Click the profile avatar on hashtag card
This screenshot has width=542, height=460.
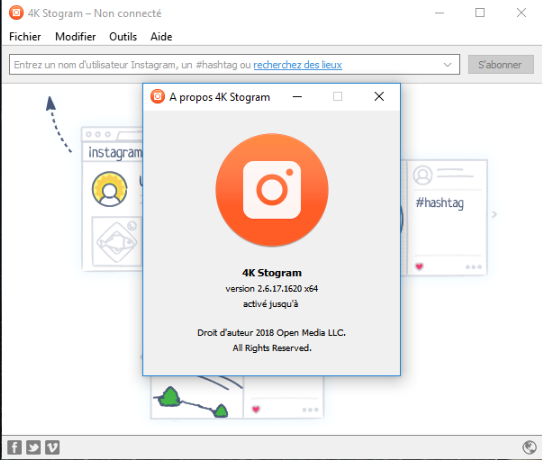(423, 175)
